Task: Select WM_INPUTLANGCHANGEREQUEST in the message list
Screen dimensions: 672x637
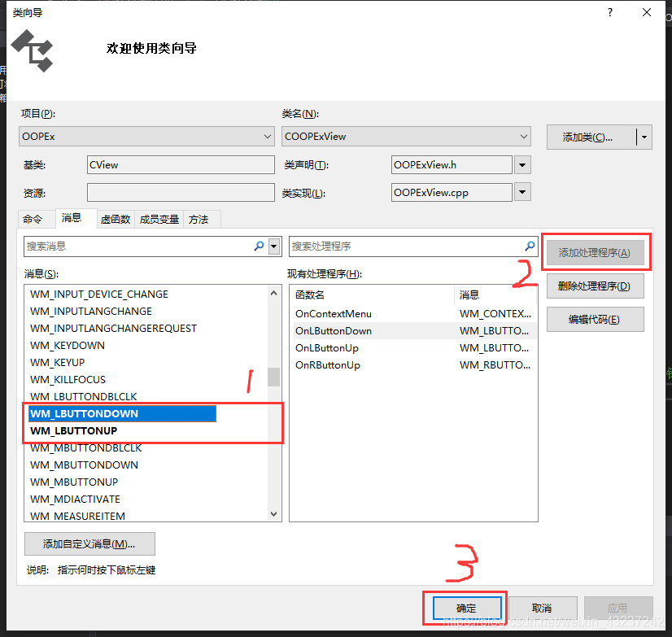Action: point(113,329)
